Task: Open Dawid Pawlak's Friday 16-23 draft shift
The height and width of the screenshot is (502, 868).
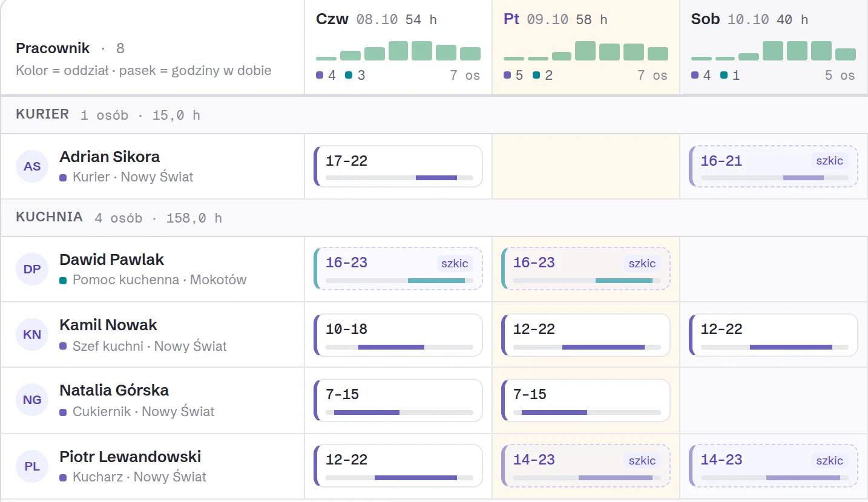Action: pyautogui.click(x=586, y=269)
